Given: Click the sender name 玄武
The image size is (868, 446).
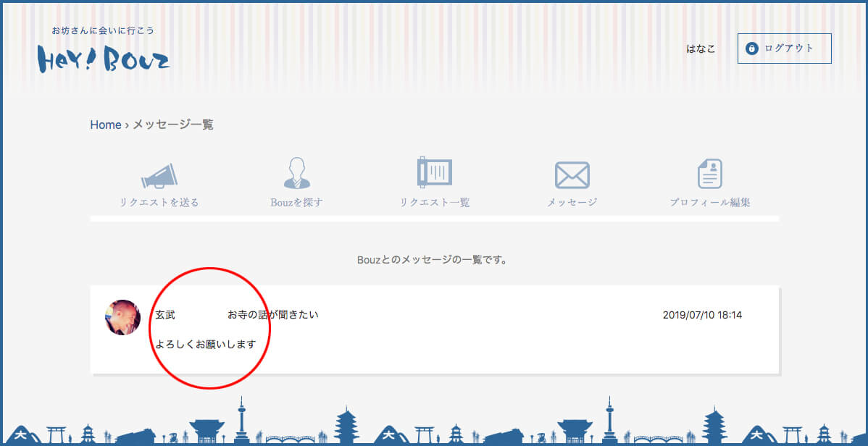Looking at the screenshot, I should click(x=165, y=315).
